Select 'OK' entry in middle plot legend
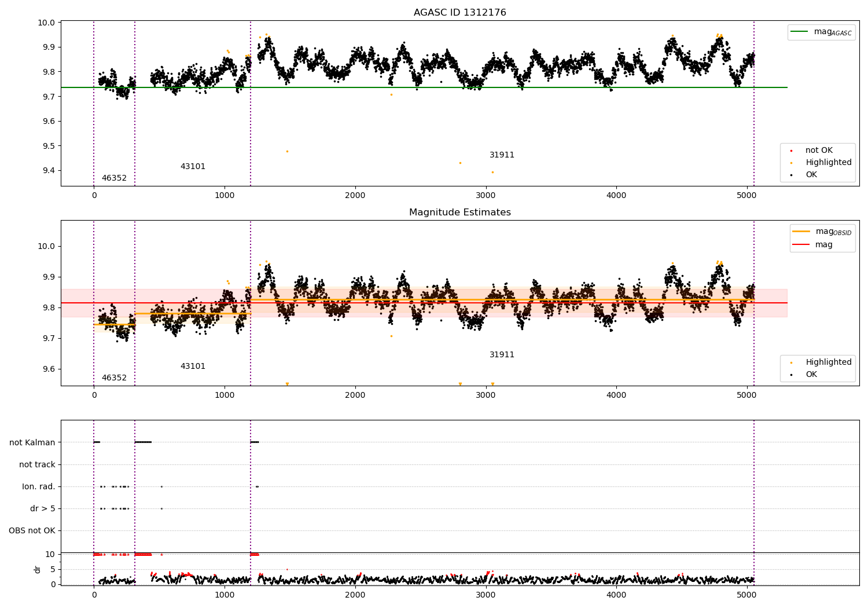 coord(811,375)
